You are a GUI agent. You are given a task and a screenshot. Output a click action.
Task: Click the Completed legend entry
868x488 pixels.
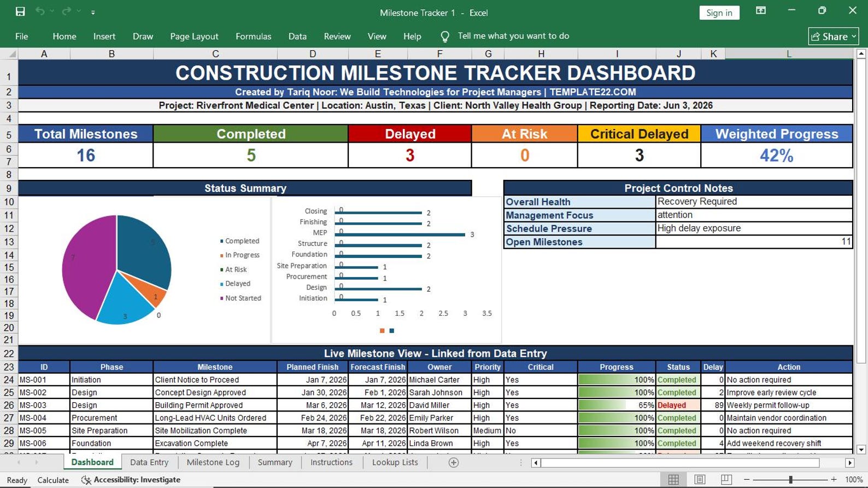[x=239, y=241]
